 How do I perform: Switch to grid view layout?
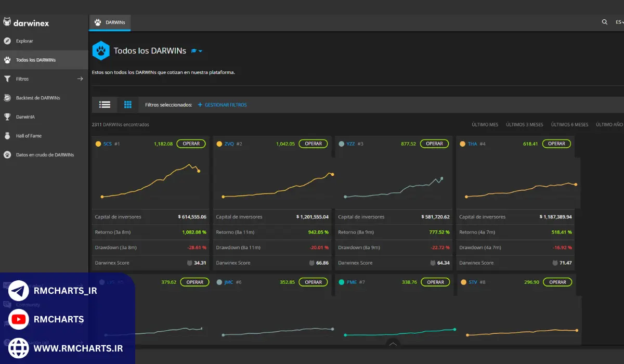[x=128, y=105]
